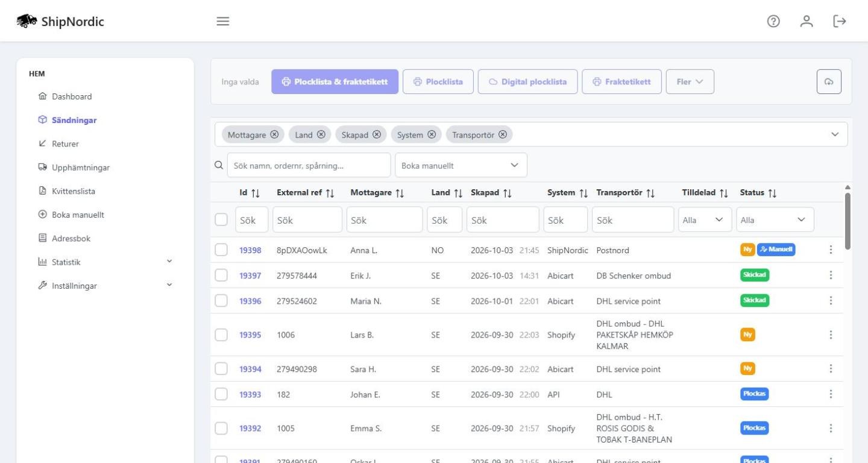
Task: Open actions menu for shipment 19398
Action: pyautogui.click(x=831, y=250)
